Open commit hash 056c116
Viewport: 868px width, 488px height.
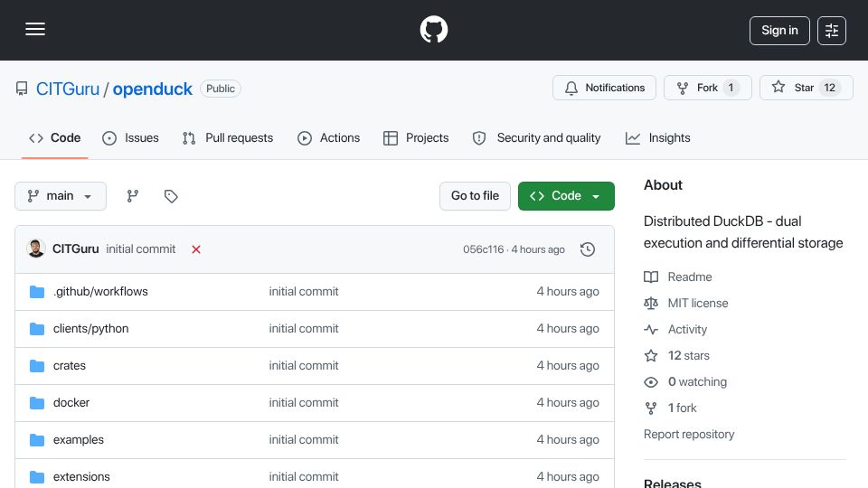(x=483, y=249)
